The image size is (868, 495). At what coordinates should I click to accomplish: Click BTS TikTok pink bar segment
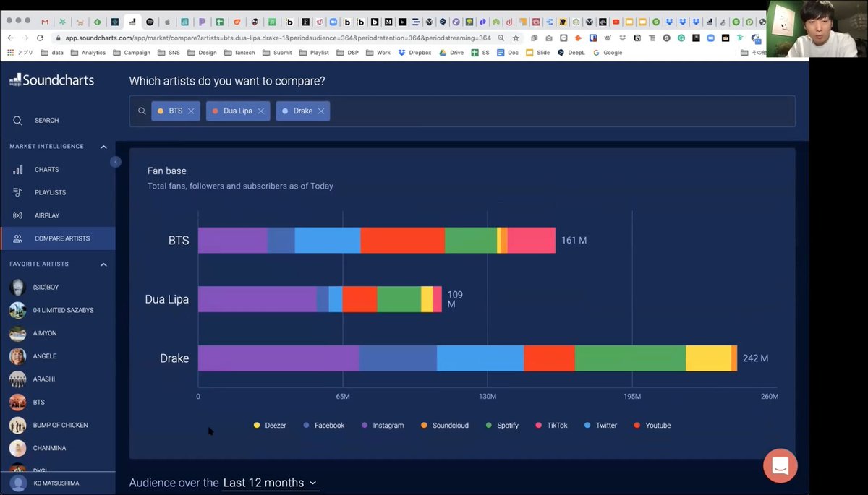click(x=531, y=240)
